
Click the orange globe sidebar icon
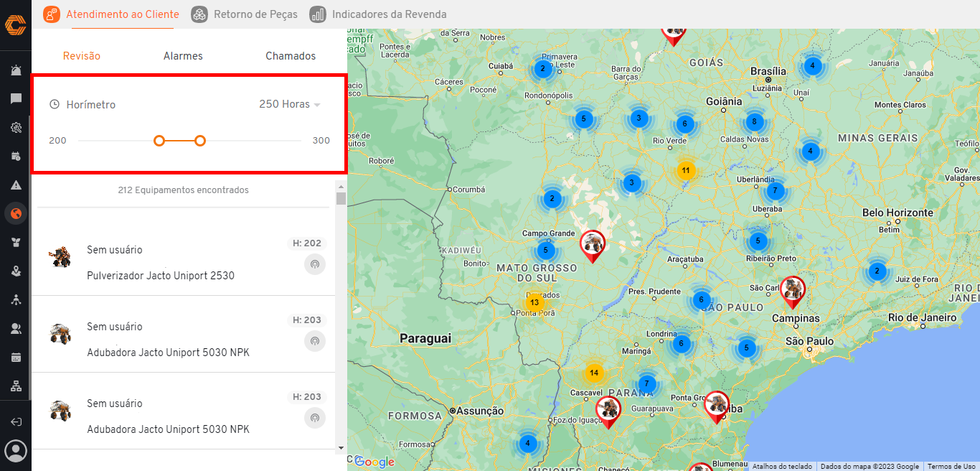(16, 213)
